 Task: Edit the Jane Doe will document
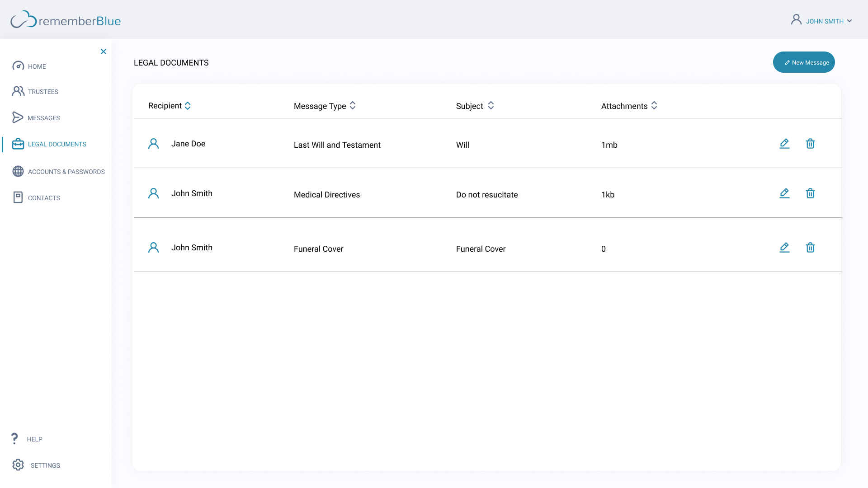pyautogui.click(x=784, y=144)
